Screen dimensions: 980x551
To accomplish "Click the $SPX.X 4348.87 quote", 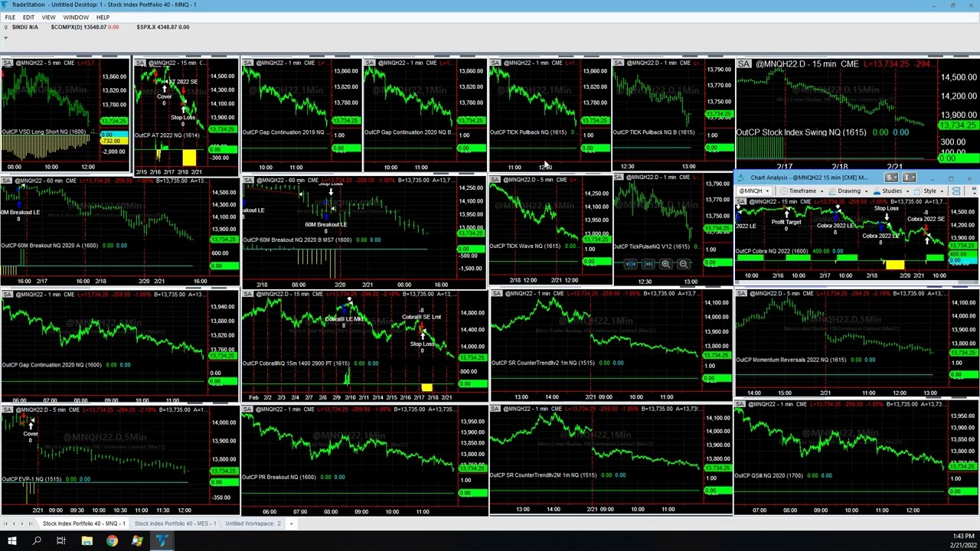I will 163,27.
